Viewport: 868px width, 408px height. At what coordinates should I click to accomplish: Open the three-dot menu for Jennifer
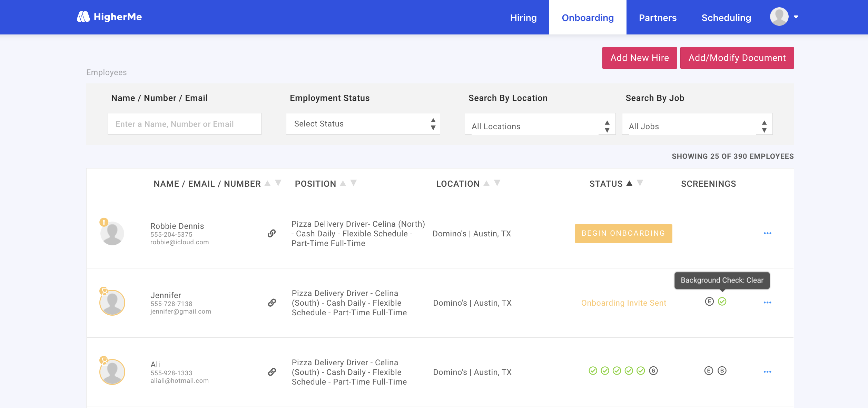[767, 303]
